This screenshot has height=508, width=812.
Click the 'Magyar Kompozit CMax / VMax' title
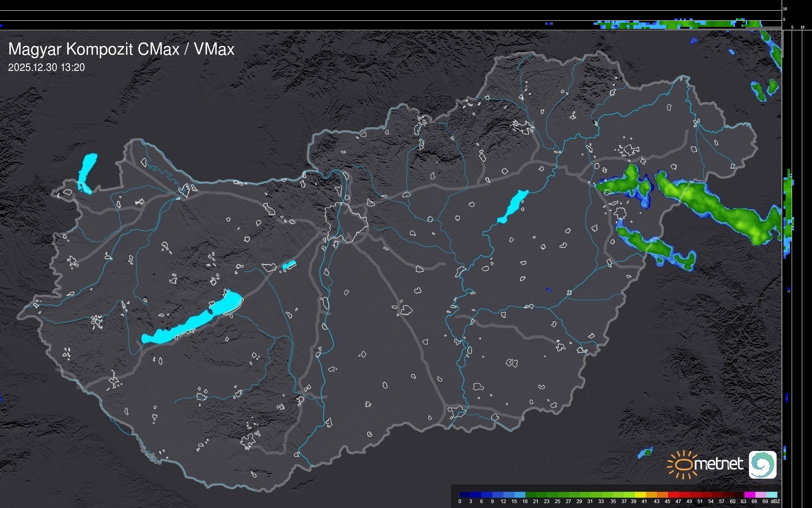coord(121,49)
